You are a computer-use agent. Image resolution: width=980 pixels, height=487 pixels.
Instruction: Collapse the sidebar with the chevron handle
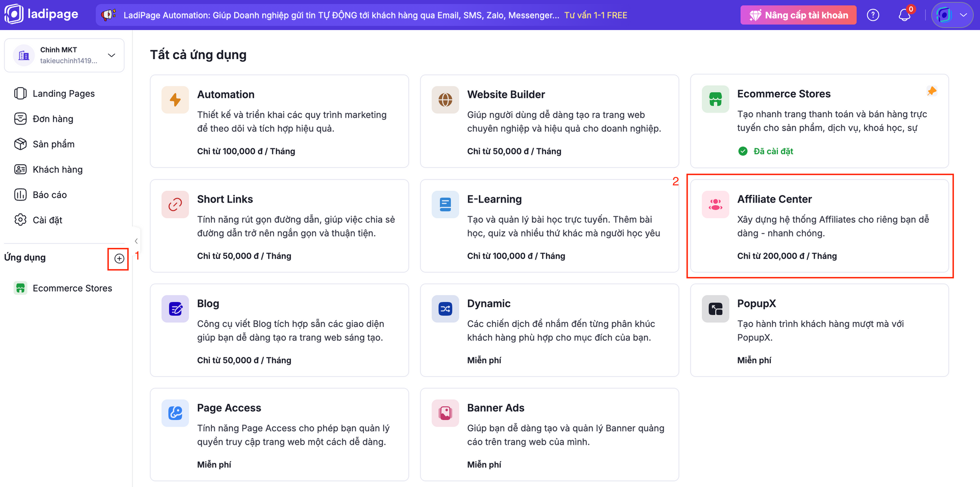pos(136,241)
